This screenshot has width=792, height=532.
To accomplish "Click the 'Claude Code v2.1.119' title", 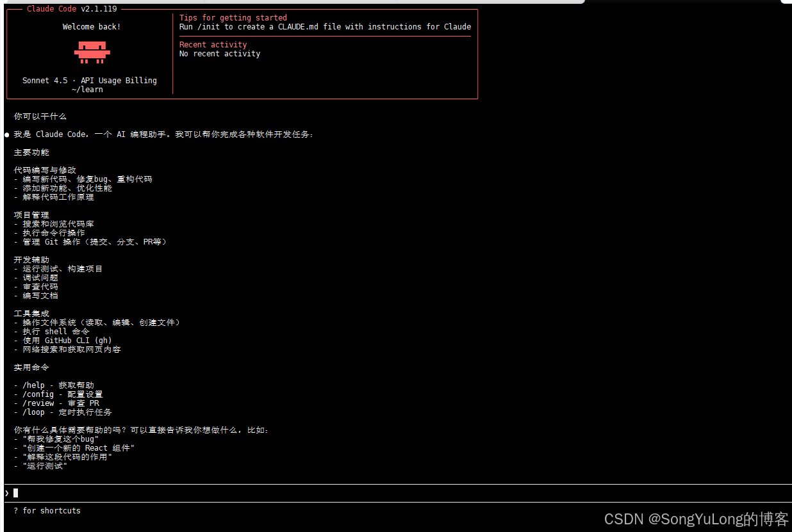I will tap(72, 9).
